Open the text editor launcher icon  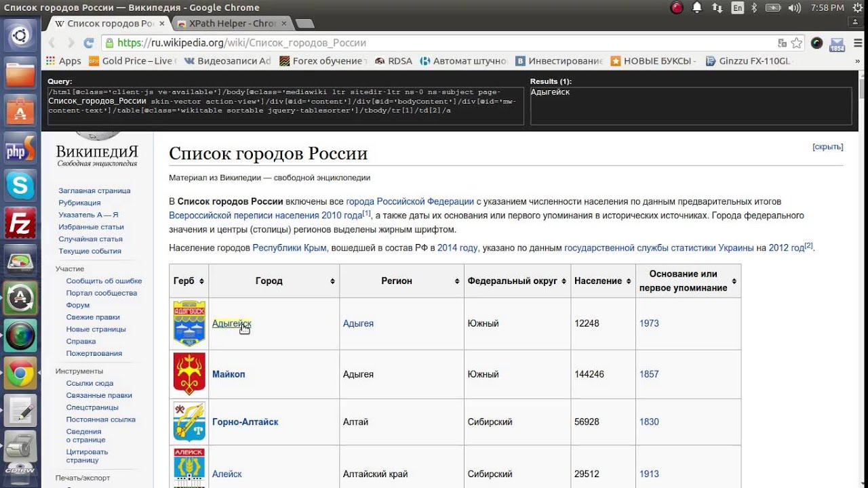pos(20,410)
